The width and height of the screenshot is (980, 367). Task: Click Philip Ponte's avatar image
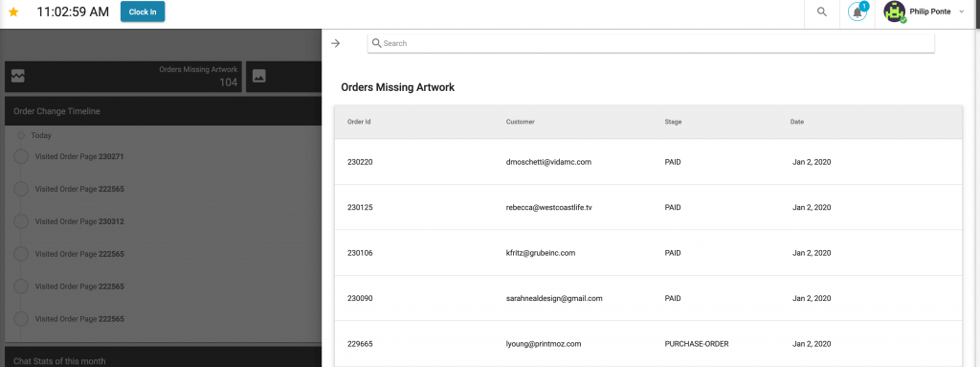895,11
